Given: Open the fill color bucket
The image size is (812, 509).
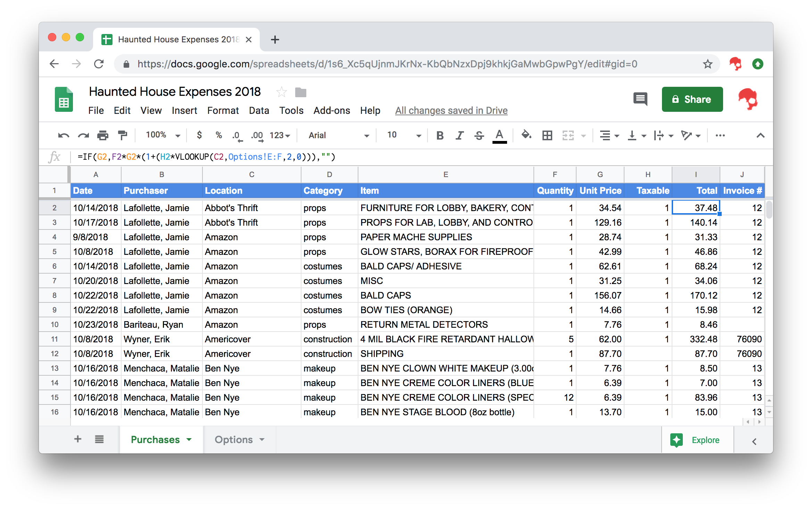Looking at the screenshot, I should [x=526, y=135].
